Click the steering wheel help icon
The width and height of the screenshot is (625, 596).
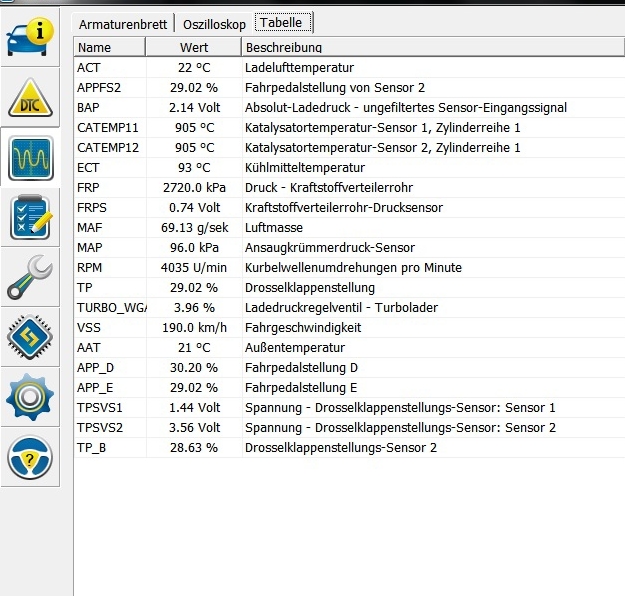click(29, 457)
